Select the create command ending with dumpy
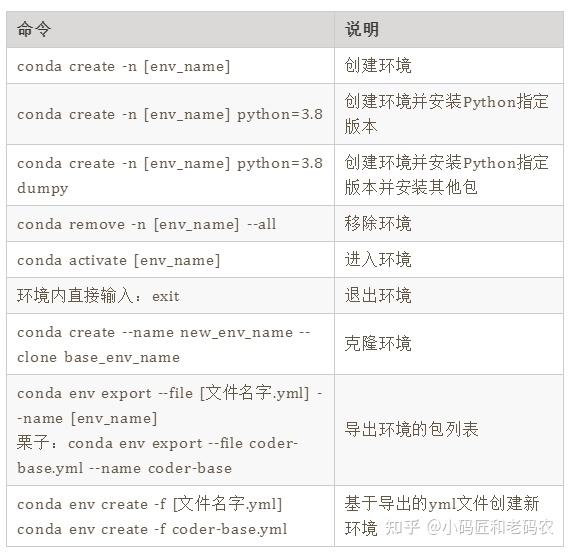The width and height of the screenshot is (568, 552). [170, 175]
